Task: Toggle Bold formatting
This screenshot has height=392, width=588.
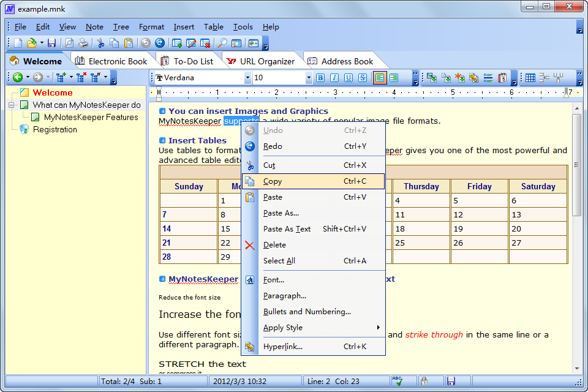Action: (320, 78)
